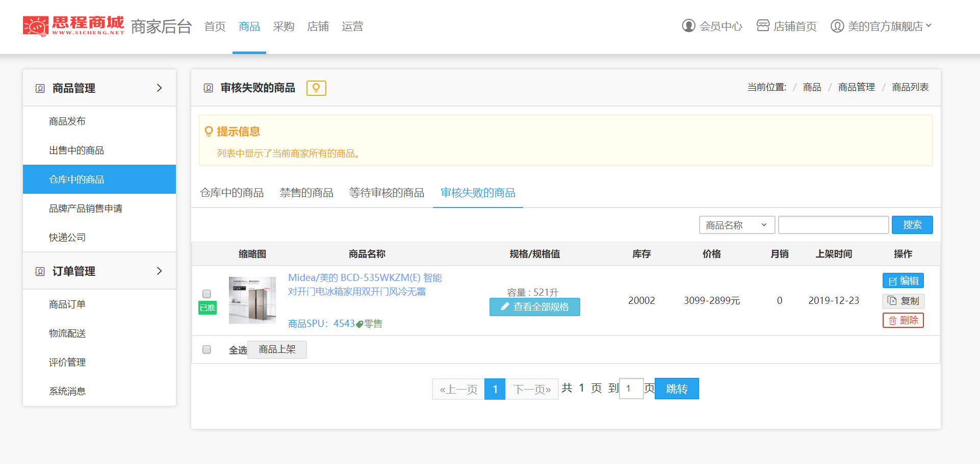This screenshot has height=464, width=980.
Task: Click the 搜索 button
Action: (x=912, y=225)
